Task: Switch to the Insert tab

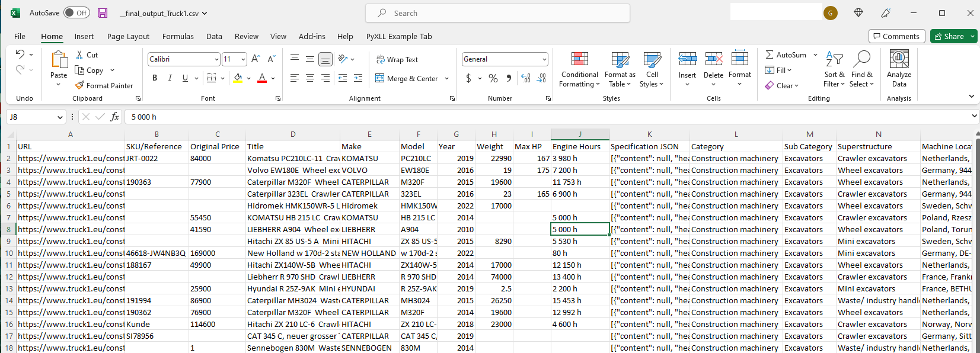Action: click(84, 36)
